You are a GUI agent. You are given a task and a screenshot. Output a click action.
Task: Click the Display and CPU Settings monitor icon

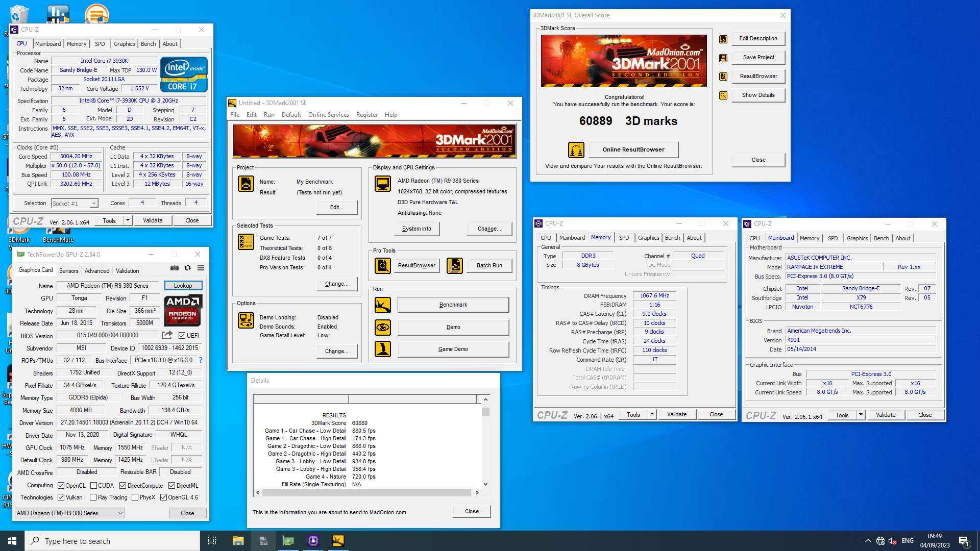(383, 184)
